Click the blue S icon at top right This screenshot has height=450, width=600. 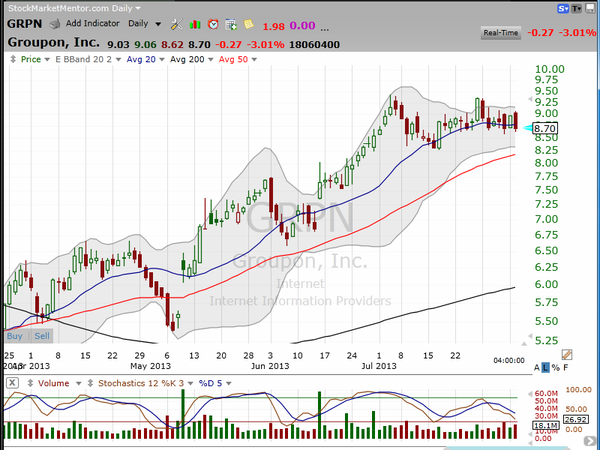pyautogui.click(x=563, y=8)
